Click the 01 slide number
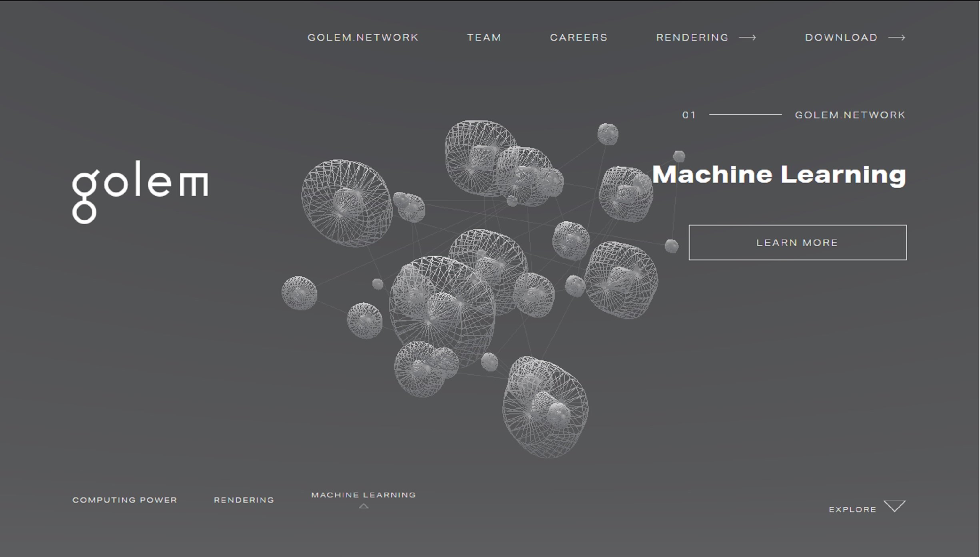Image resolution: width=980 pixels, height=557 pixels. coord(689,115)
